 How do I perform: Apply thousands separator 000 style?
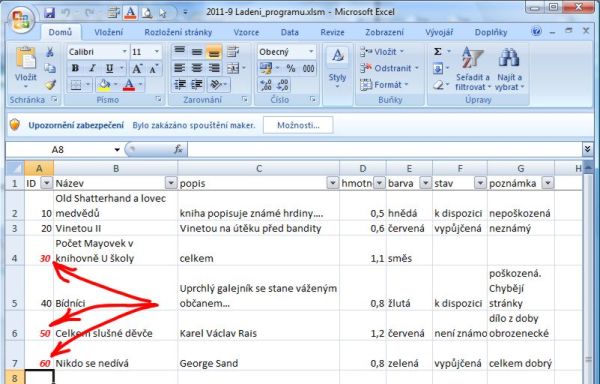(308, 68)
